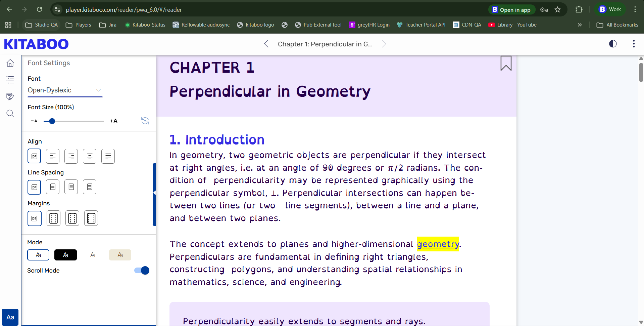Select center text alignment icon
This screenshot has height=326, width=644.
click(x=90, y=156)
